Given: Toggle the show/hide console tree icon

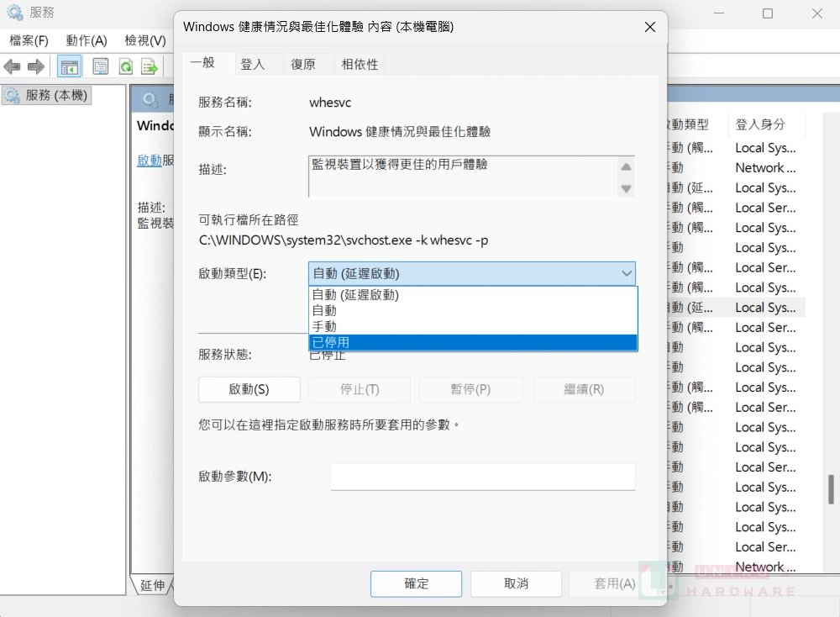Looking at the screenshot, I should (x=69, y=67).
